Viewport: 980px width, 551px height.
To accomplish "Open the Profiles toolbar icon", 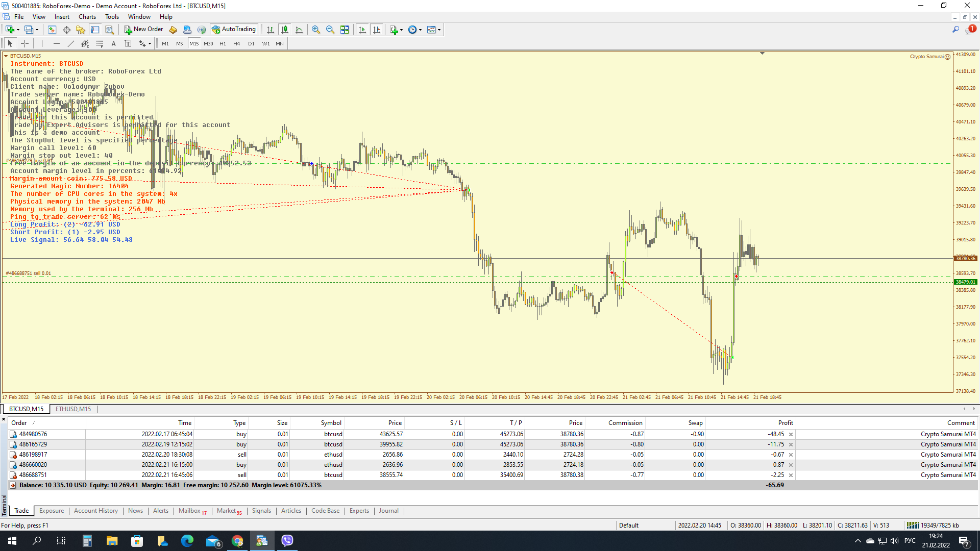I will click(29, 30).
